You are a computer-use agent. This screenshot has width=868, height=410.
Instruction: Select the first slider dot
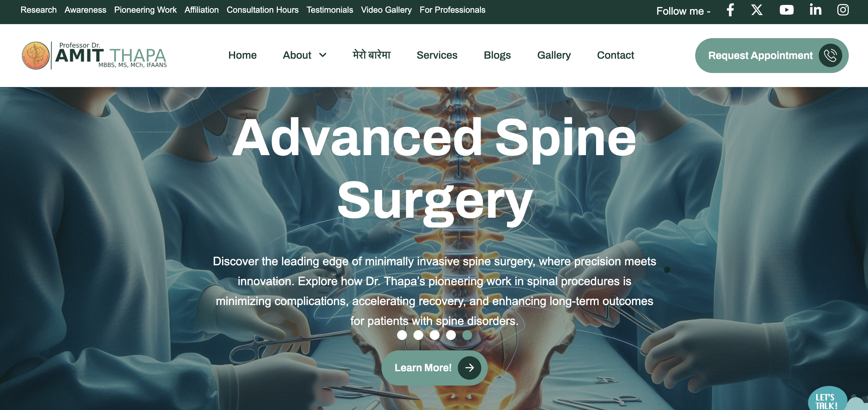402,335
